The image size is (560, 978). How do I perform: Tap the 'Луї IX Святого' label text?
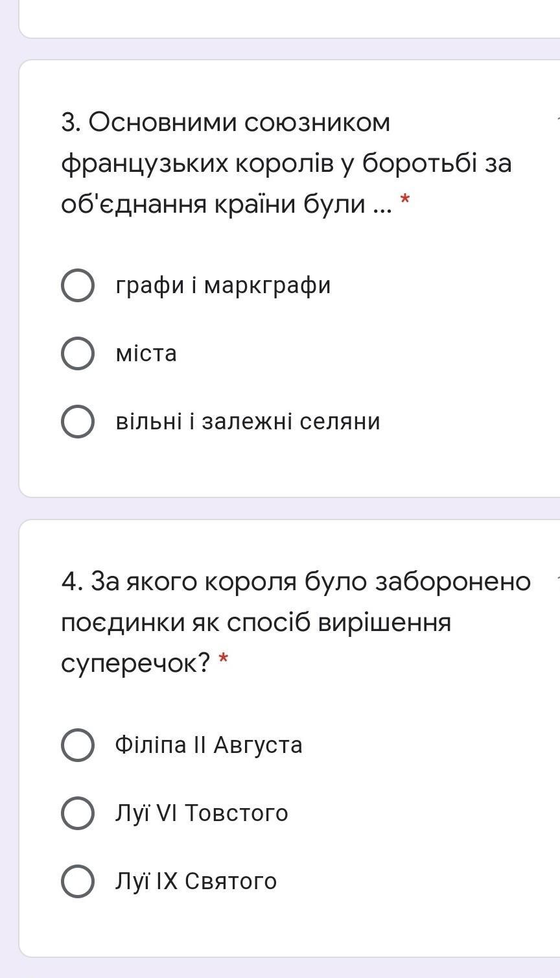coord(196,881)
